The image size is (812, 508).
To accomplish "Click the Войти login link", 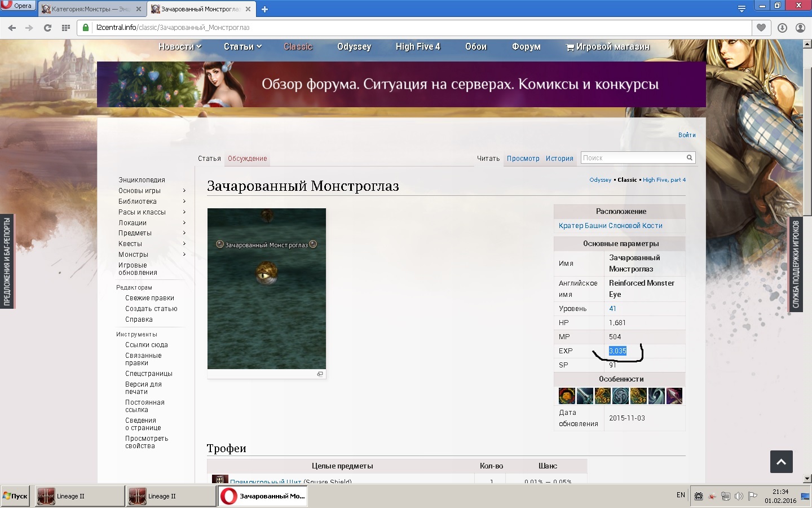I will click(687, 135).
